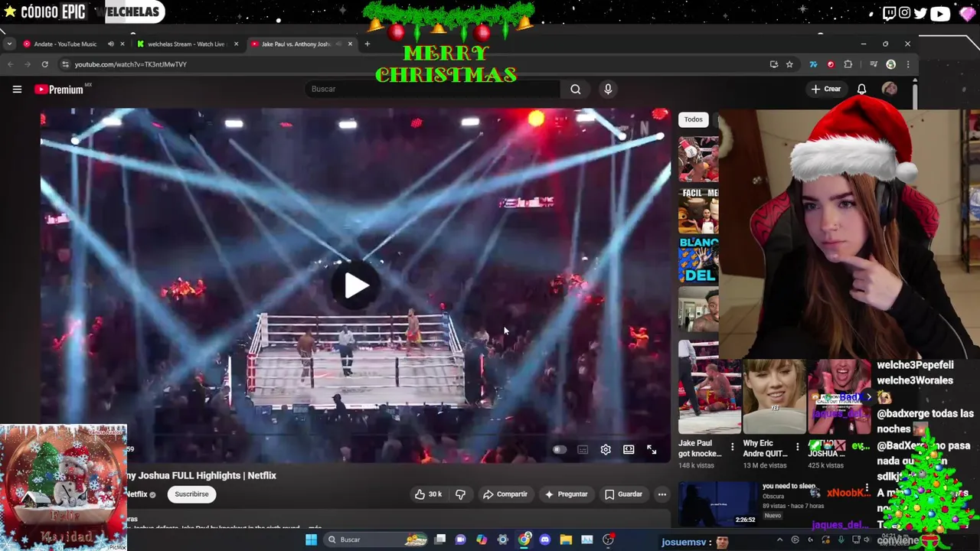980x551 pixels.
Task: Open Discord from the taskbar
Action: [544, 540]
